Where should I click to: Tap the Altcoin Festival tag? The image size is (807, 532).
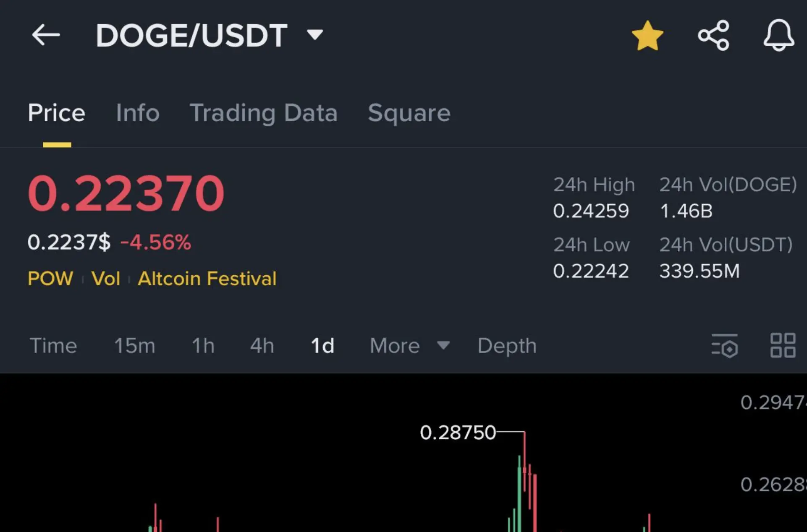[207, 279]
